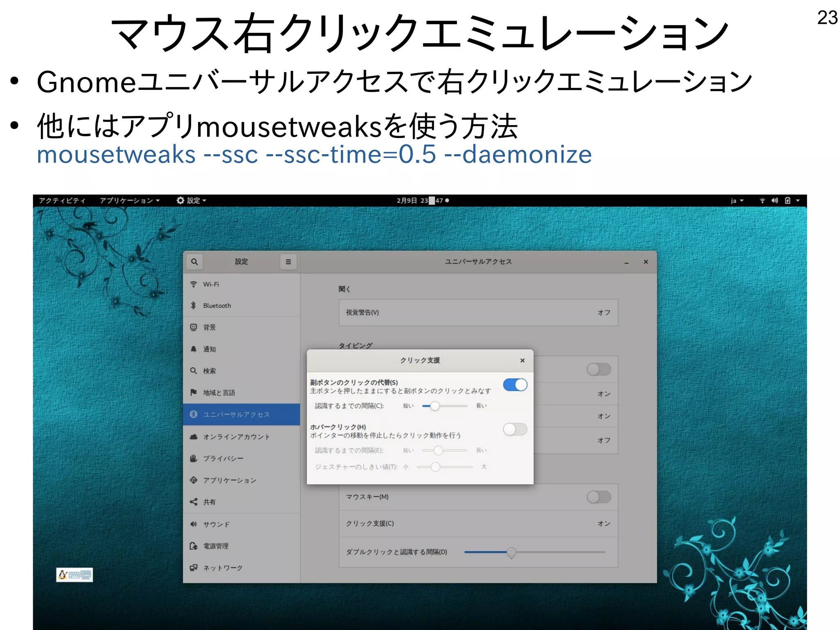
Task: Click ジェスチャーのしきい値 slider
Action: pyautogui.click(x=445, y=467)
